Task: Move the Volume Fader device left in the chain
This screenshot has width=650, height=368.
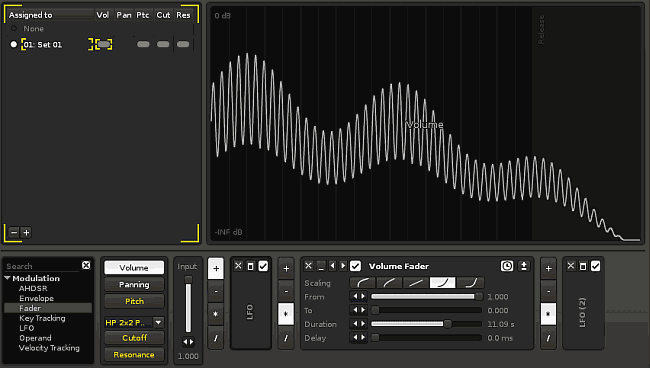Action: [x=332, y=266]
